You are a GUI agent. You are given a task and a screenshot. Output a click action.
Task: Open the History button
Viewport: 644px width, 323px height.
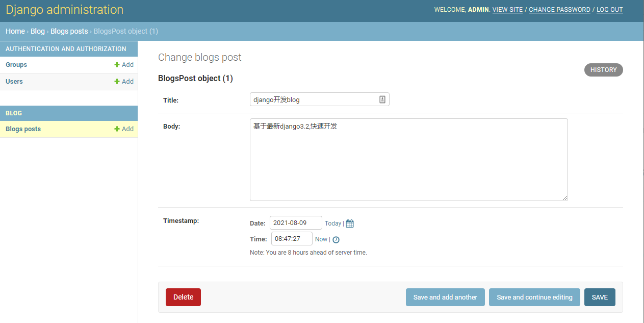tap(604, 70)
